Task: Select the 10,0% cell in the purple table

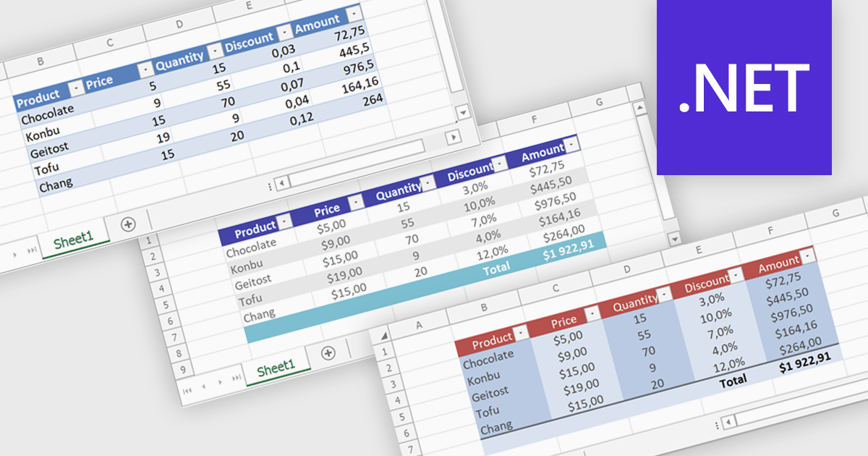Action: pos(481,204)
